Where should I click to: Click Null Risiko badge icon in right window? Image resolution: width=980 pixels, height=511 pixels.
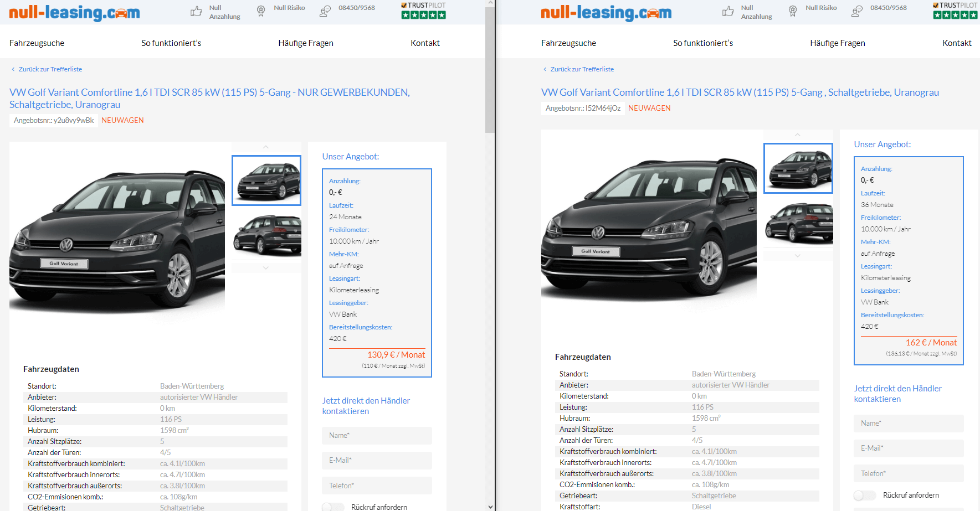(793, 11)
